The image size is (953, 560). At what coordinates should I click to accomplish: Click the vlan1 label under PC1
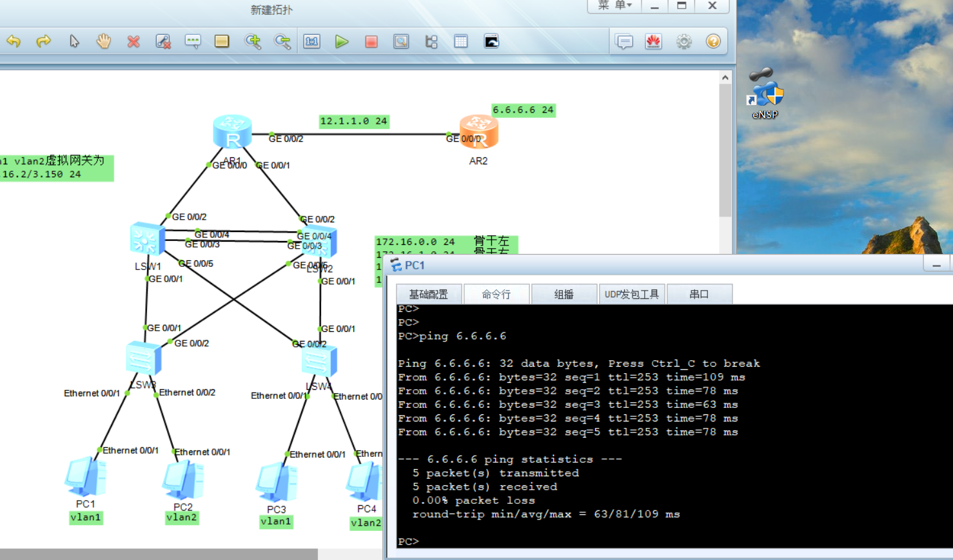[86, 517]
